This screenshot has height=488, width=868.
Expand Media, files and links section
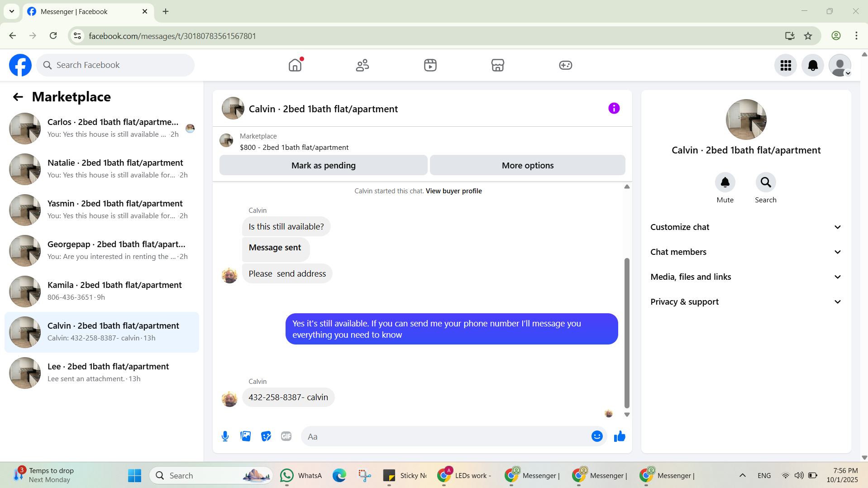pos(746,277)
